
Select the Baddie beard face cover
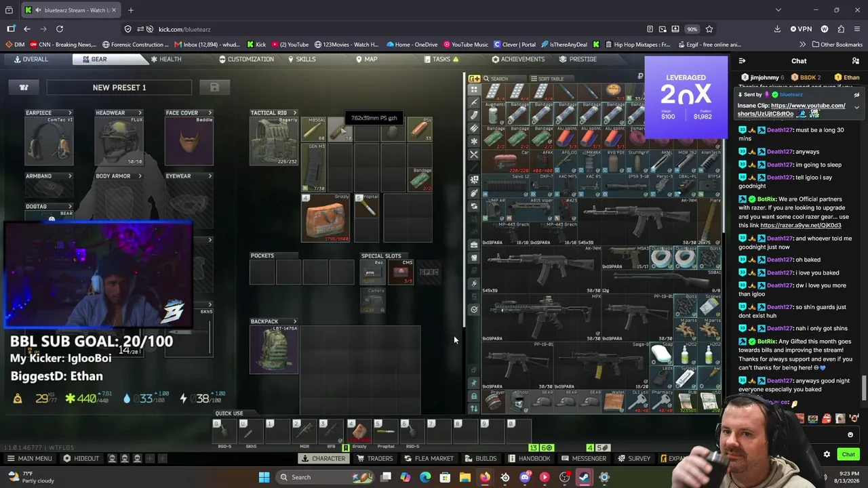pos(189,141)
